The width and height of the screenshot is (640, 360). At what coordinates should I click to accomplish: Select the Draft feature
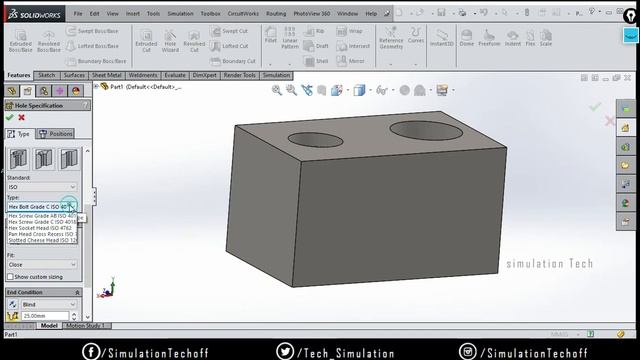(316, 46)
